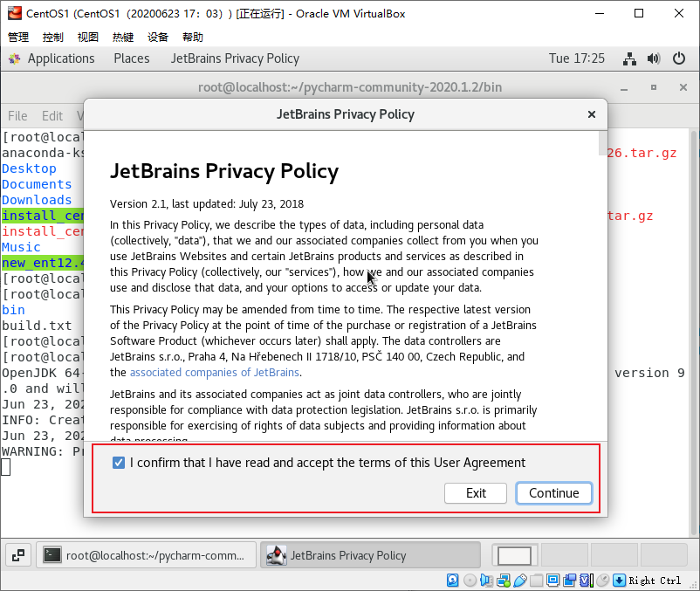Click the power icon in the top panel

point(679,58)
